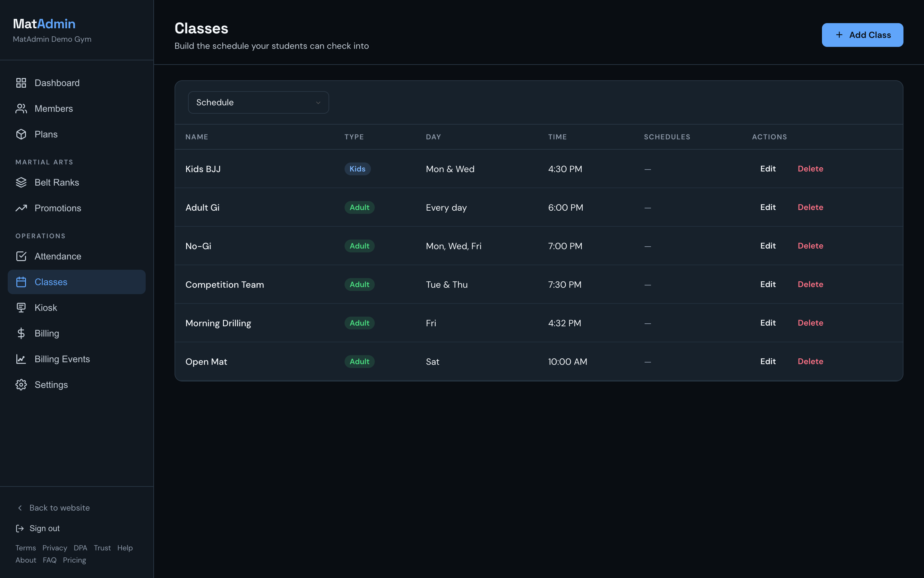
Task: Click the Classes calendar icon
Action: (x=21, y=282)
